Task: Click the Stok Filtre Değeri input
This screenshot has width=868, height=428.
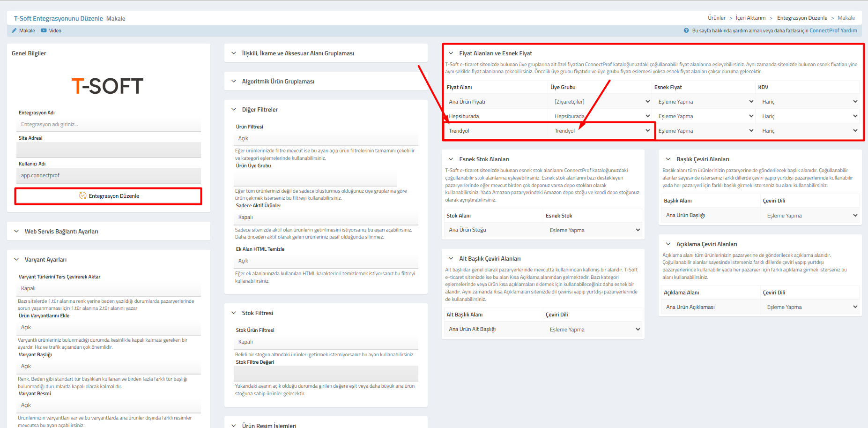Action: tap(326, 373)
